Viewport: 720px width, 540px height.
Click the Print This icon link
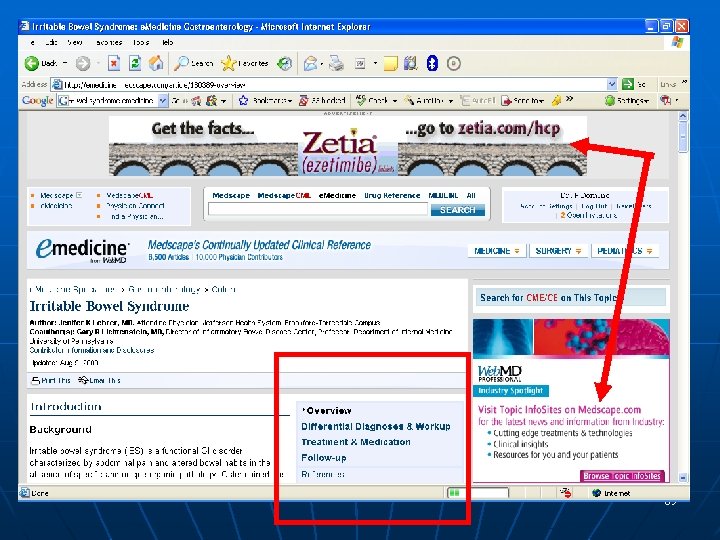[51, 381]
